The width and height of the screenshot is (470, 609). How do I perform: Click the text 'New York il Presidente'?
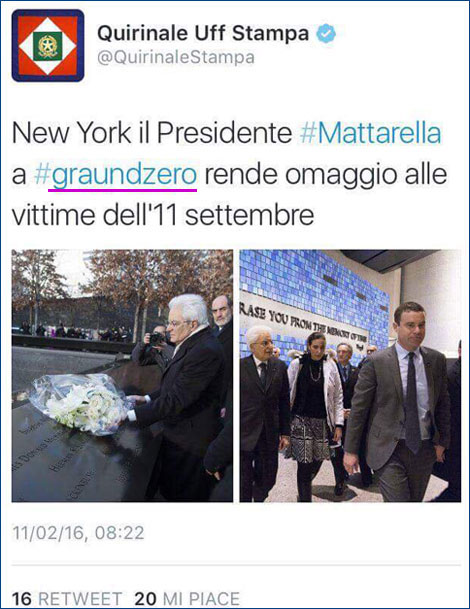point(152,133)
